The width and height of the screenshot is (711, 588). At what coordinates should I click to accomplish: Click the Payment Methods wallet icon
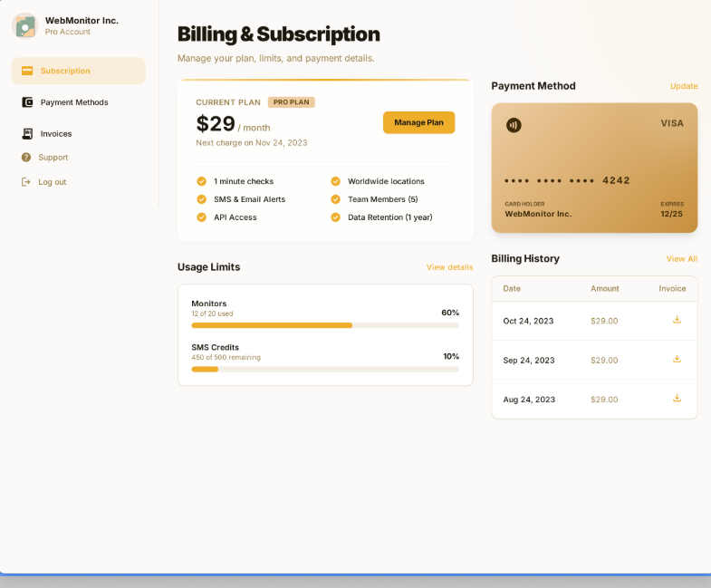click(x=27, y=102)
